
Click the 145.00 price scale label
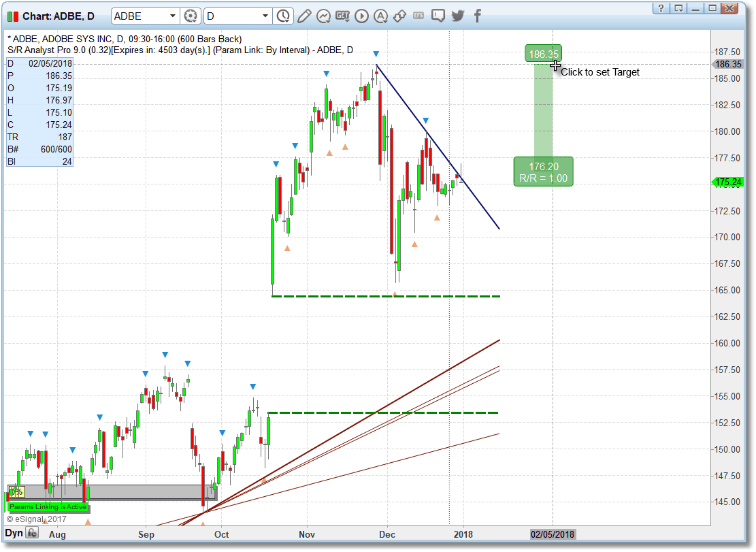click(x=727, y=502)
